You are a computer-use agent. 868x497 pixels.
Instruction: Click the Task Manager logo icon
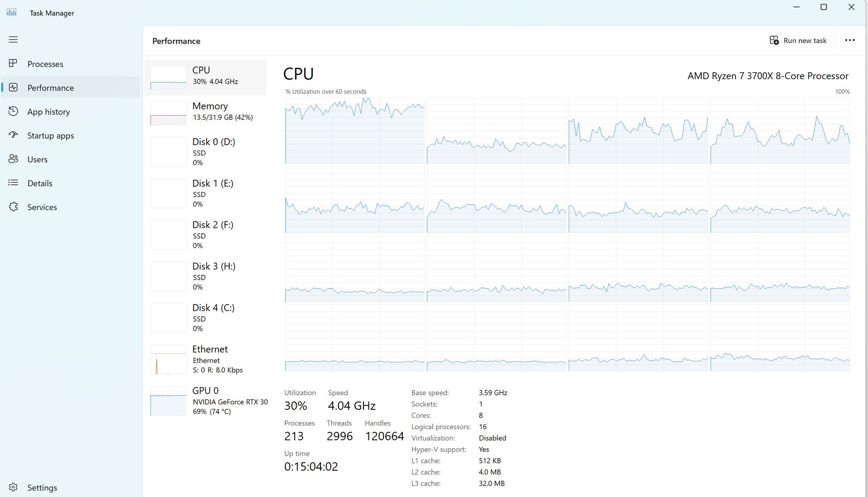click(x=12, y=12)
